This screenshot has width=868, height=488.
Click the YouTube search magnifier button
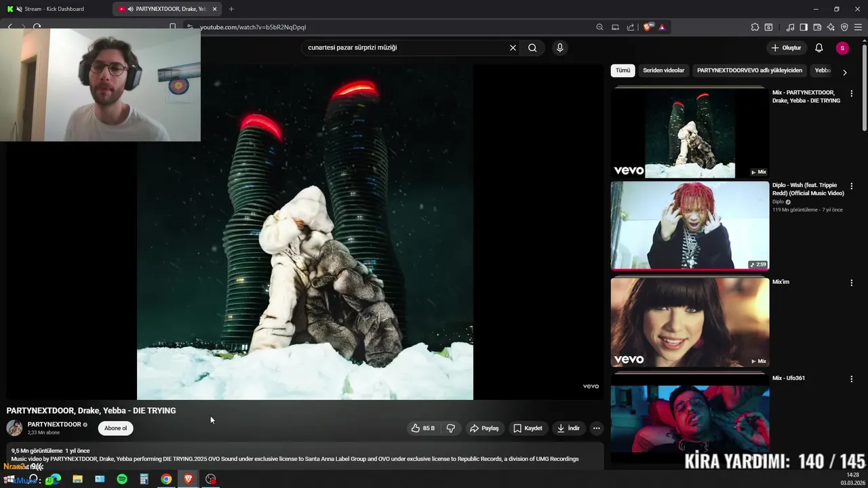[x=532, y=47]
